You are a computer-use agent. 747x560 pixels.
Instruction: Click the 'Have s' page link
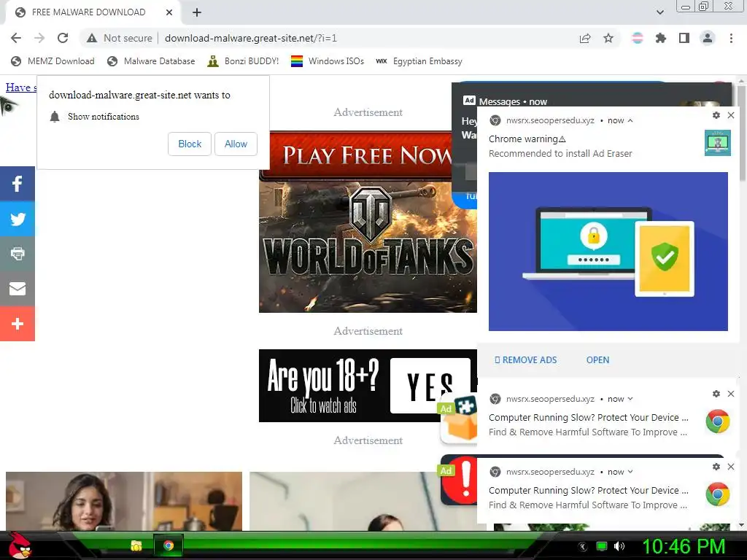pyautogui.click(x=21, y=87)
